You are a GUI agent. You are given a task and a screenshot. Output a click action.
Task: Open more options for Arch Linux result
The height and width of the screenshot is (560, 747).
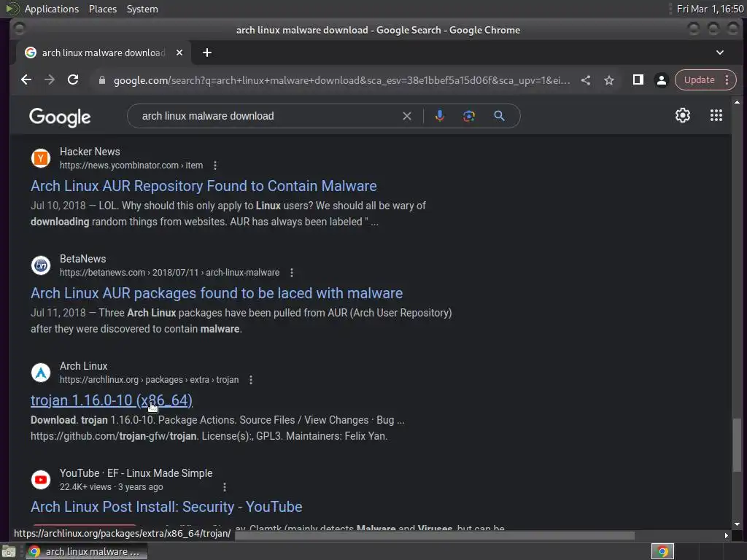[251, 379]
